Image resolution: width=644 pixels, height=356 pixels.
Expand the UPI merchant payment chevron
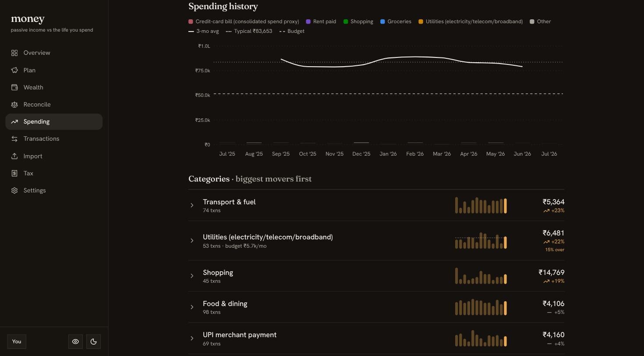click(x=192, y=338)
